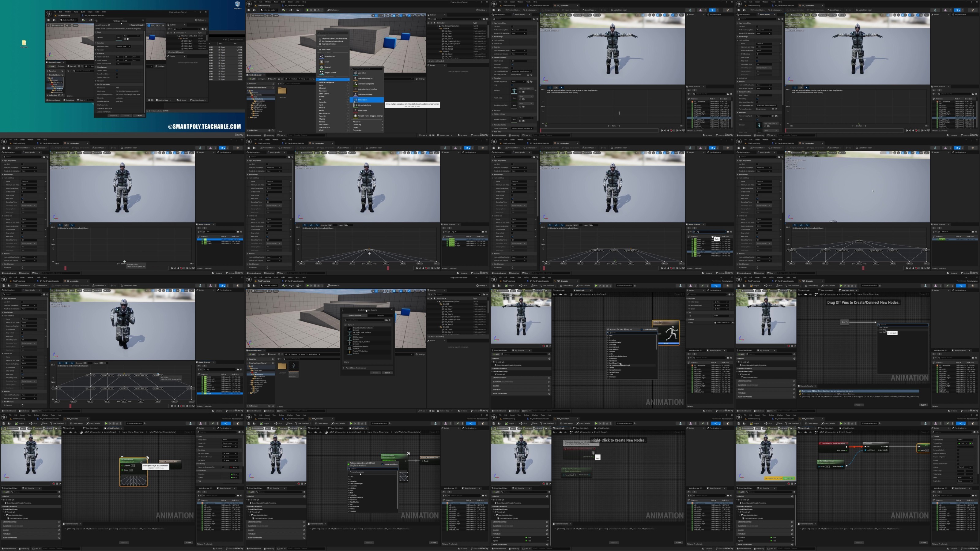Click the green Compile button in the preview viewport
The height and width of the screenshot is (551, 980).
click(x=789, y=478)
